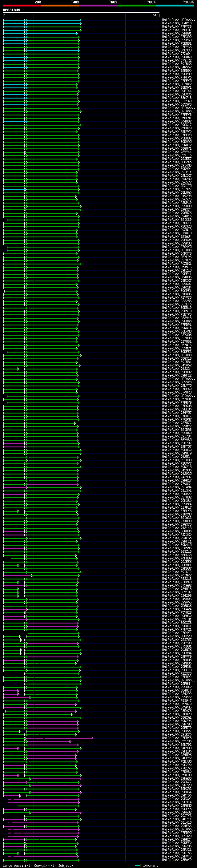Screen dimensions: 197x868
Task: Choose UniRef100_C4N552 entry
Action: (x=177, y=67)
